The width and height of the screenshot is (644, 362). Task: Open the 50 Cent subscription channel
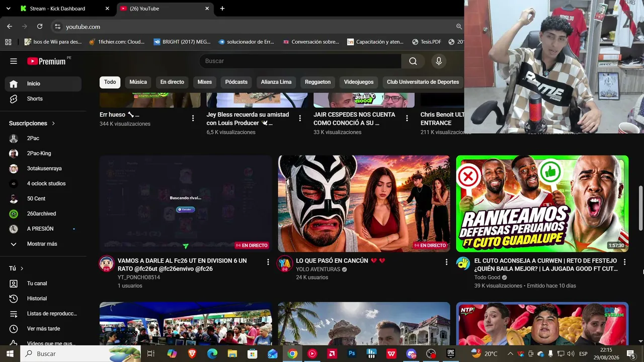point(43,199)
